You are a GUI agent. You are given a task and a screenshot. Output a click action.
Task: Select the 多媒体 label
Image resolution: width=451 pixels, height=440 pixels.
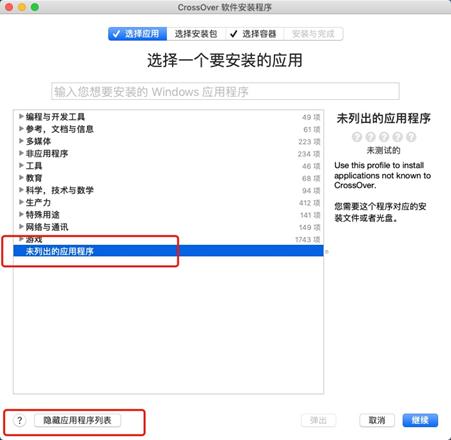(x=38, y=141)
